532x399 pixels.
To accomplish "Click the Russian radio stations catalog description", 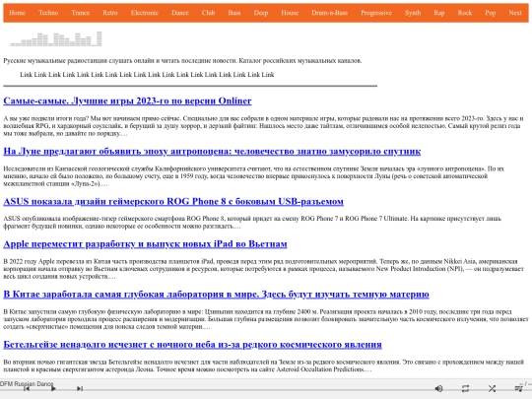I will [x=182, y=61].
